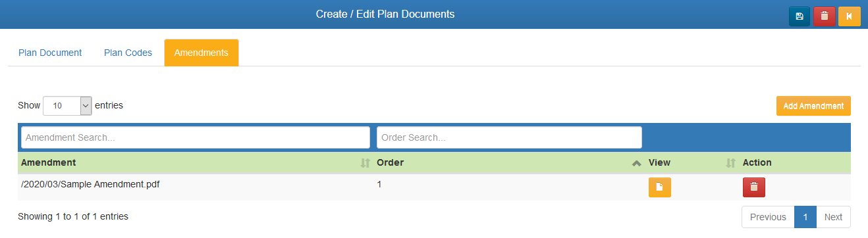Go to the Next page
Image resolution: width=868 pixels, height=238 pixels.
(x=833, y=217)
